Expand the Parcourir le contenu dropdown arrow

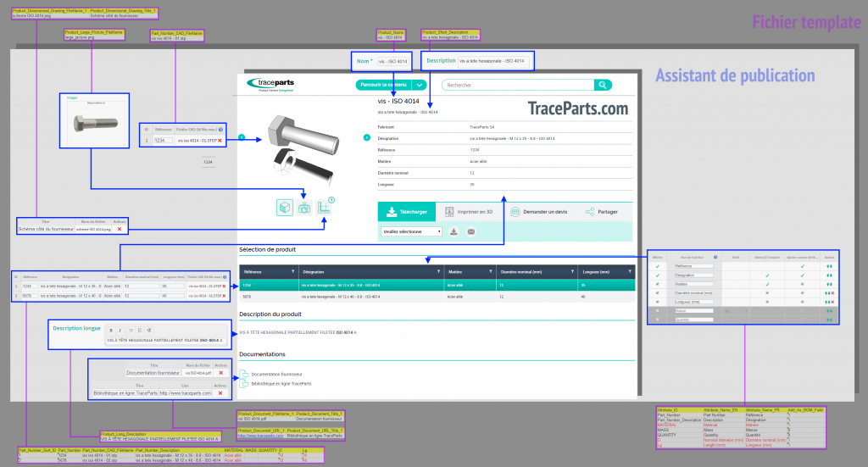[420, 85]
